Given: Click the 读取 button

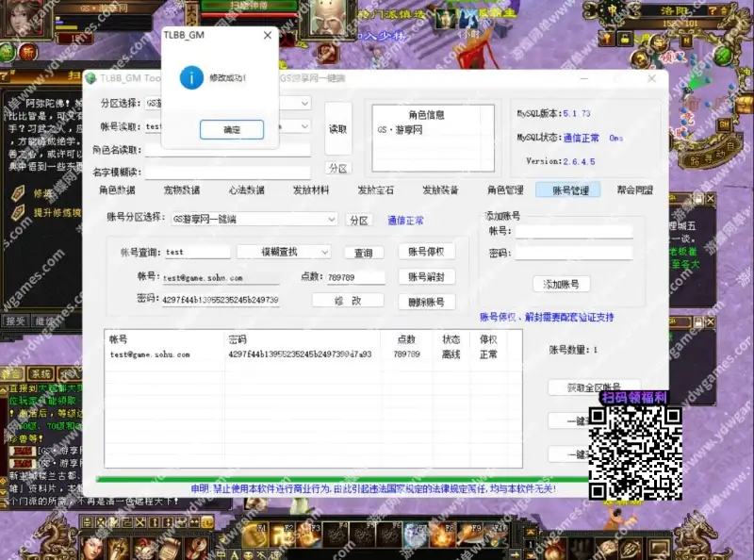Looking at the screenshot, I should (x=338, y=129).
